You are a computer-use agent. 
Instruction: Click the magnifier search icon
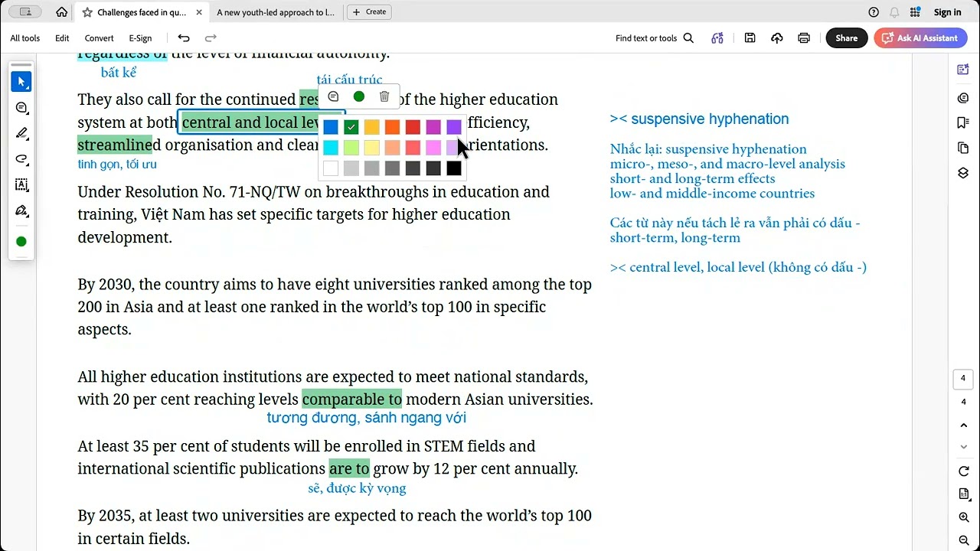pyautogui.click(x=688, y=38)
